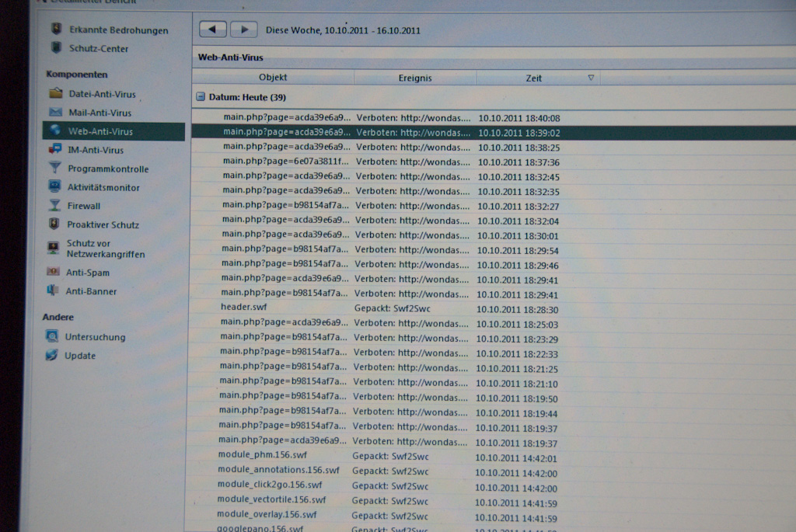Sort by the Ereignis column header
This screenshot has height=532, width=796.
point(415,78)
